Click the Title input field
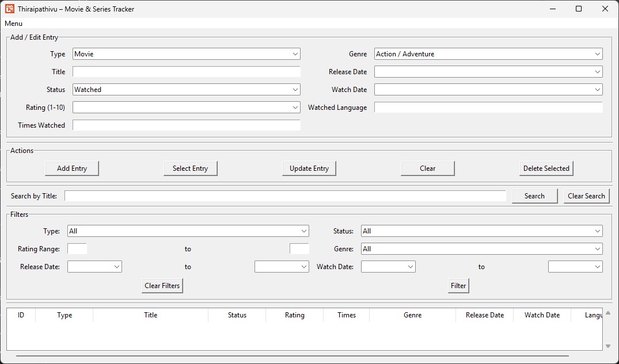619x364 pixels. (x=186, y=72)
